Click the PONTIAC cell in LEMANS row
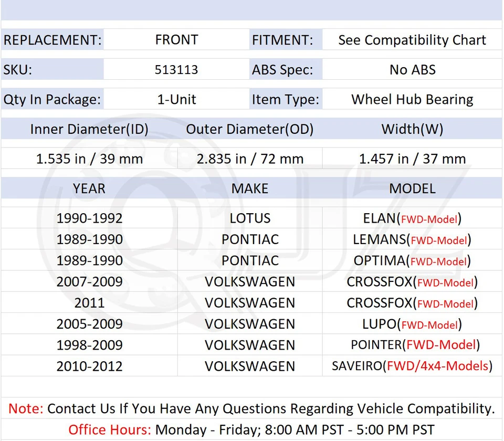The height and width of the screenshot is (441, 504). pos(250,239)
